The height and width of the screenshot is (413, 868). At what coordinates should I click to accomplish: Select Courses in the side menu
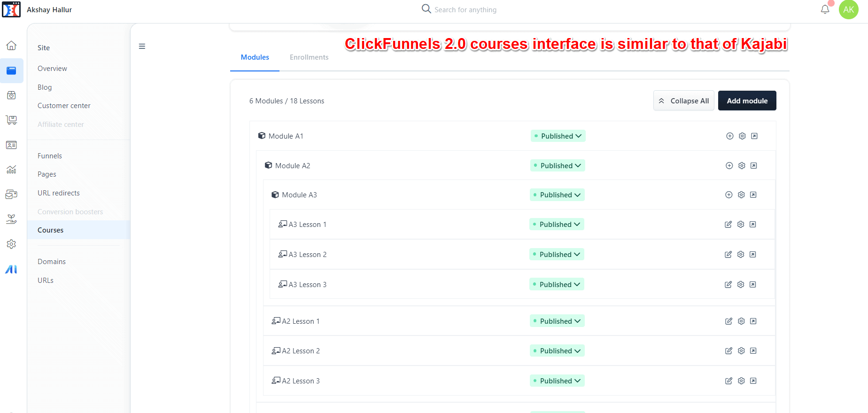point(78,230)
